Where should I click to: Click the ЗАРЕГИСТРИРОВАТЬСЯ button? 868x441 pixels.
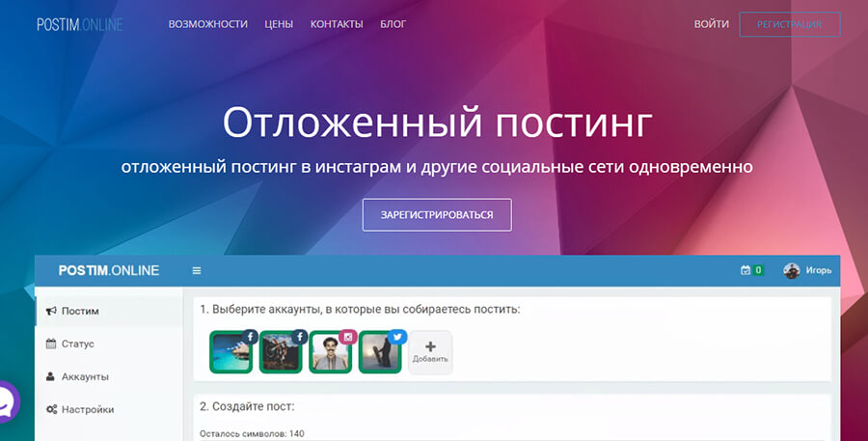[x=437, y=215]
